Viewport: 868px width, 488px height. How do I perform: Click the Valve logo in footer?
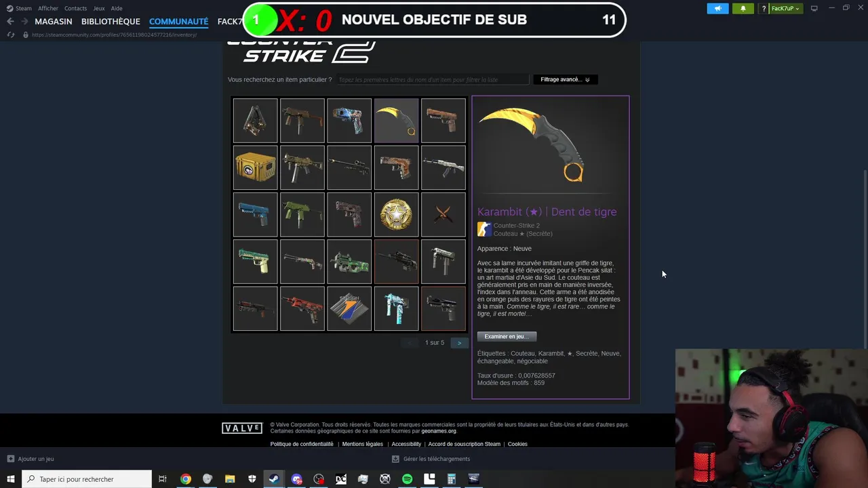pos(242,428)
